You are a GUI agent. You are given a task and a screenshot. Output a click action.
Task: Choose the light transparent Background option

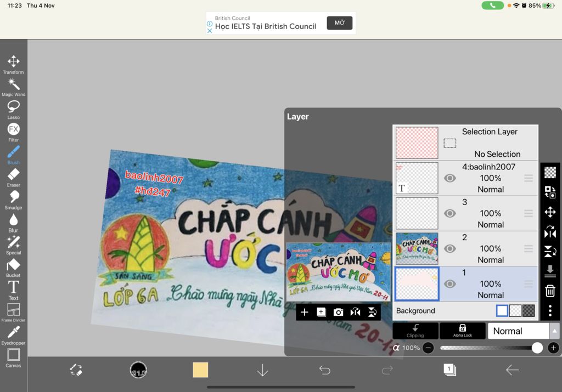[515, 311]
